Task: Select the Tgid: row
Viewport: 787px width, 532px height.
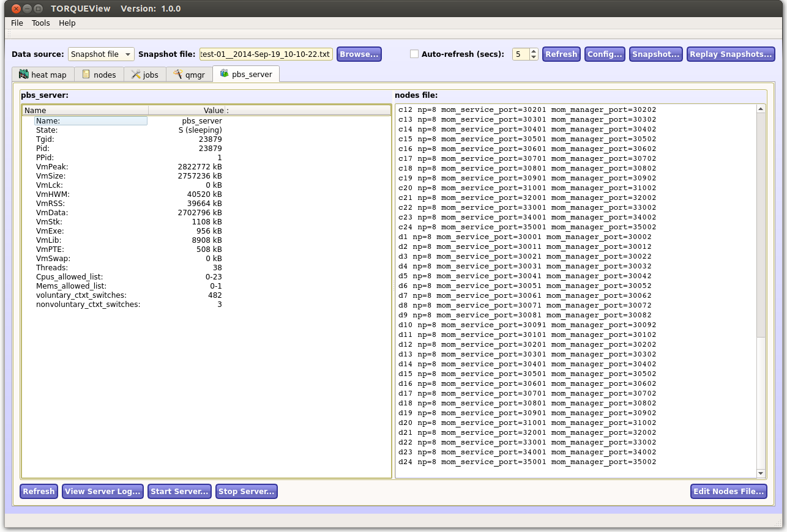Action: (x=207, y=139)
